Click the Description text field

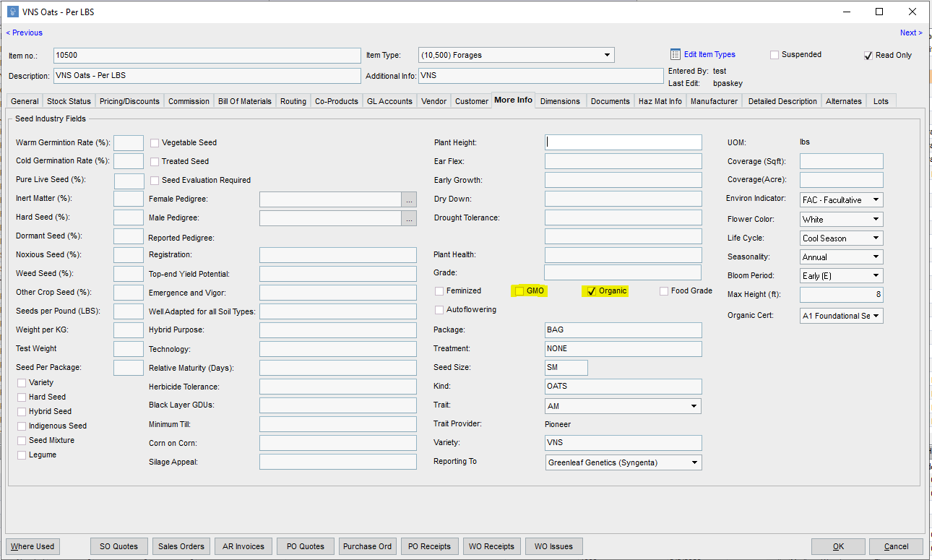click(x=207, y=76)
